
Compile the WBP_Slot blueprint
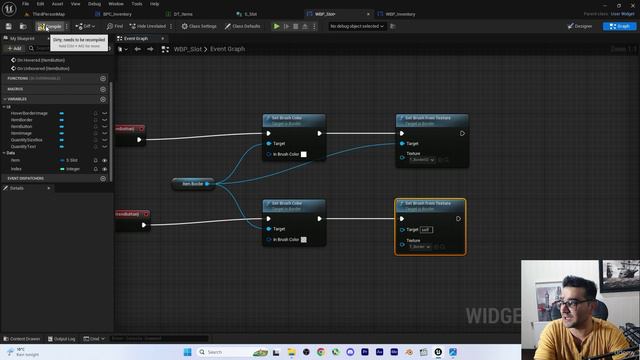[50, 27]
